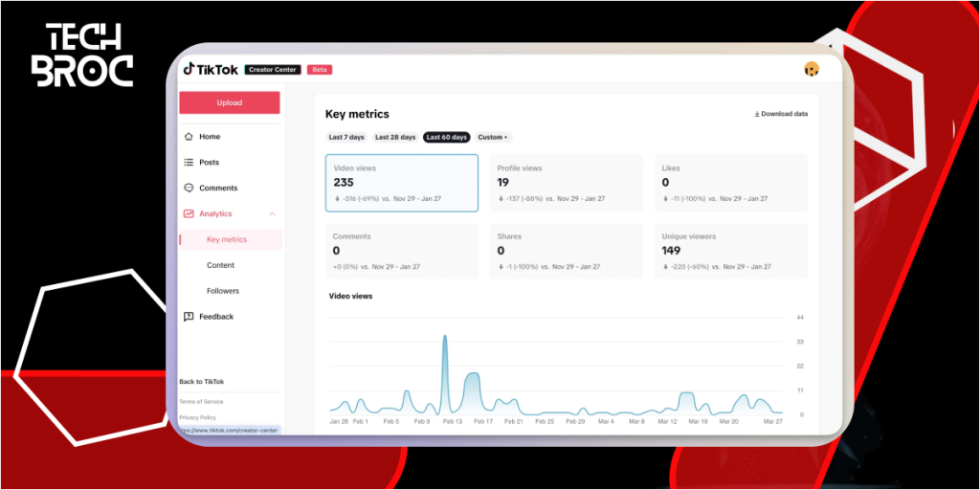
Task: Open Followers in the sidebar
Action: pos(223,291)
